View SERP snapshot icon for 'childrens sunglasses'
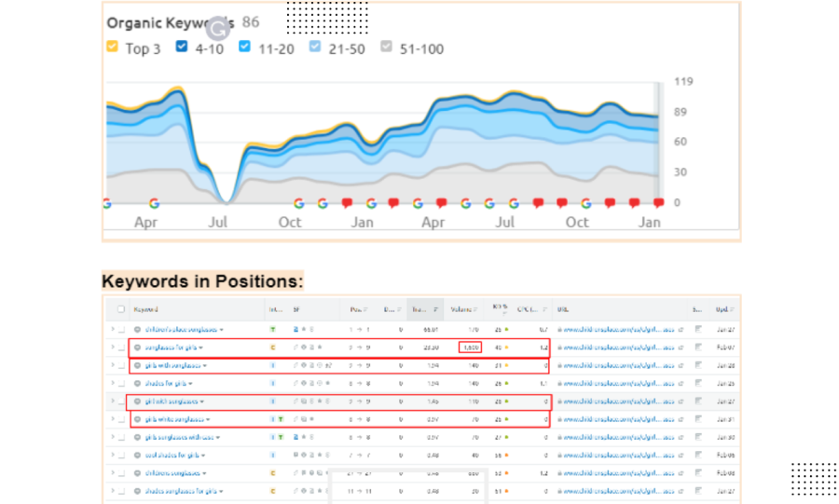The width and height of the screenshot is (839, 504). tap(698, 472)
